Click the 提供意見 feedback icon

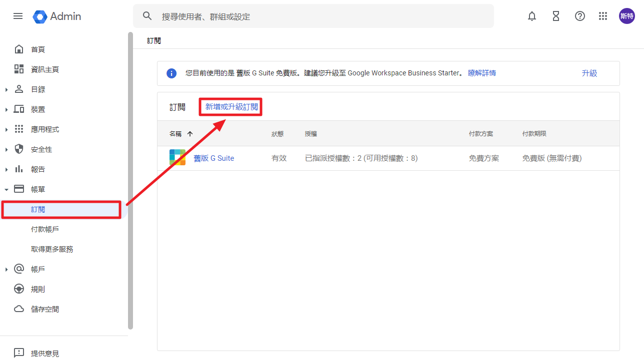(19, 353)
